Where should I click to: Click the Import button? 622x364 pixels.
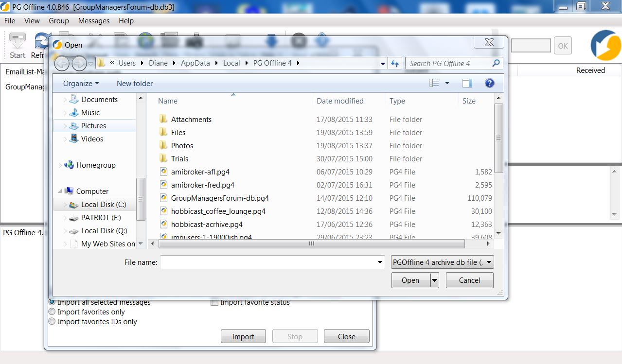[x=243, y=336]
